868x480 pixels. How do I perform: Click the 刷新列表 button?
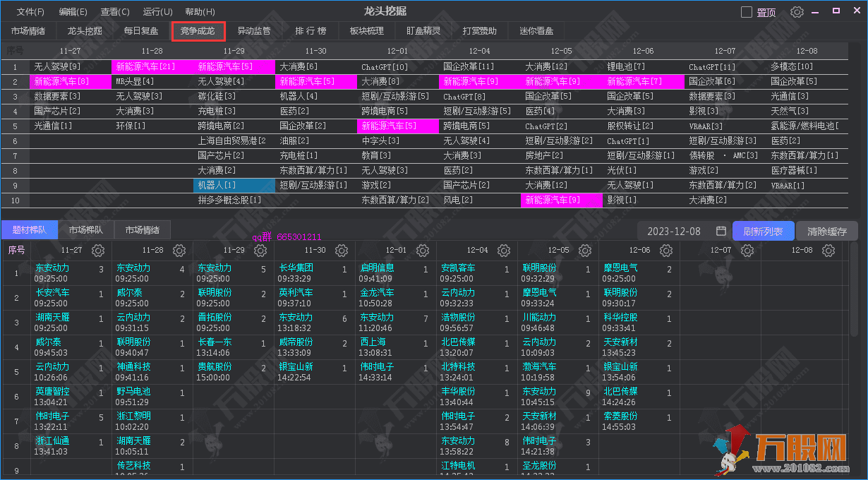tap(763, 231)
